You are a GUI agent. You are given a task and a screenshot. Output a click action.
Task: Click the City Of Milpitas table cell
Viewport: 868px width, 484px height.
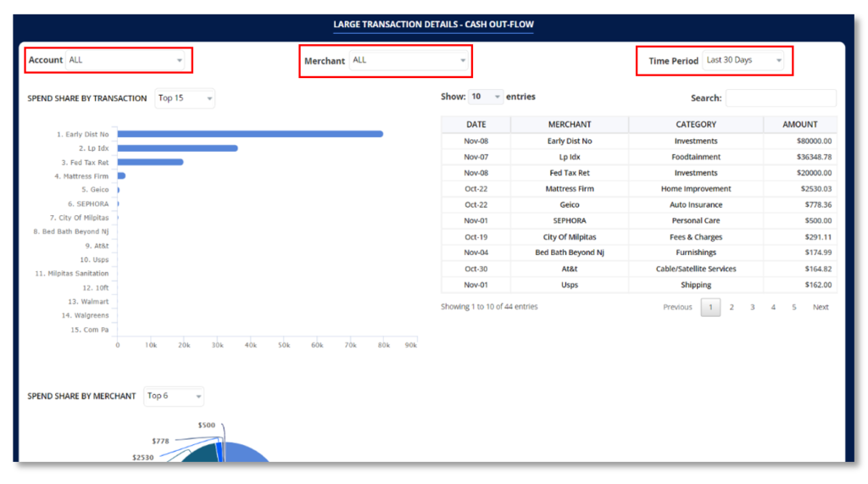pos(569,236)
